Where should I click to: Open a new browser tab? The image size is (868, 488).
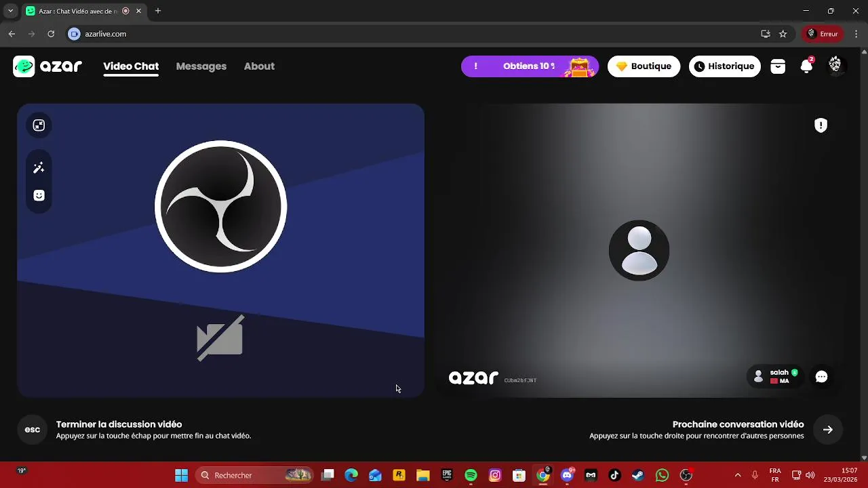[158, 11]
